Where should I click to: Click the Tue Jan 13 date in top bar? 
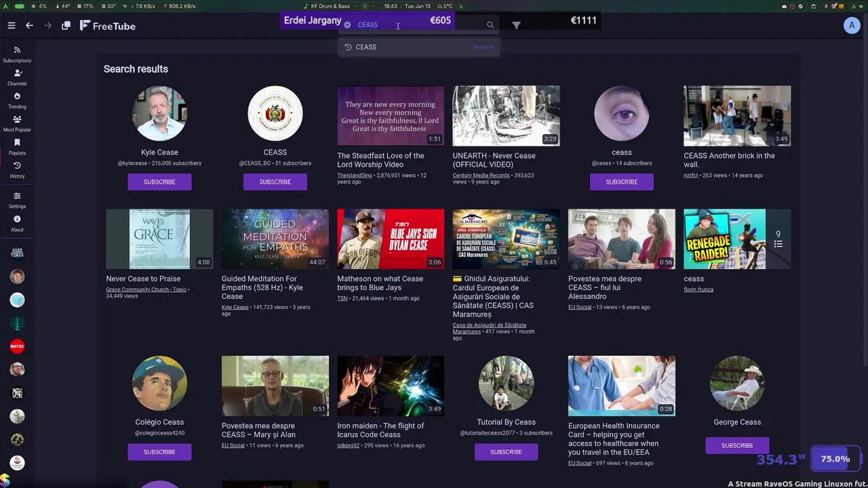coord(418,6)
